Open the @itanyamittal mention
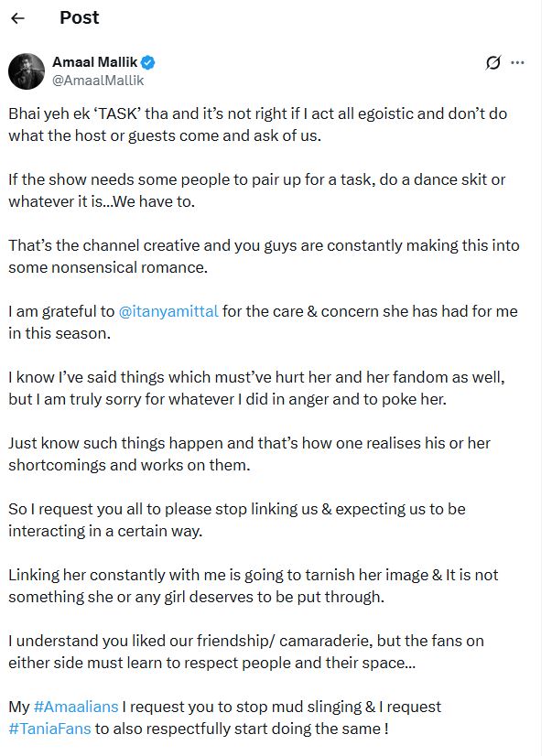Image resolution: width=552 pixels, height=756 pixels. (x=168, y=311)
